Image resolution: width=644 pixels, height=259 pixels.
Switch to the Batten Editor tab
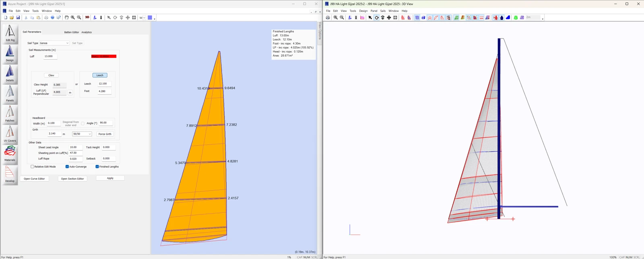coord(72,32)
